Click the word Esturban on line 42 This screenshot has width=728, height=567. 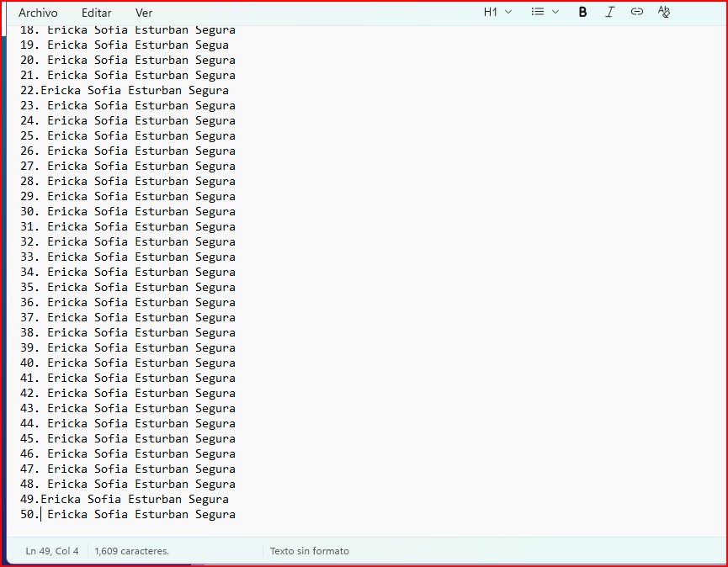(x=162, y=394)
